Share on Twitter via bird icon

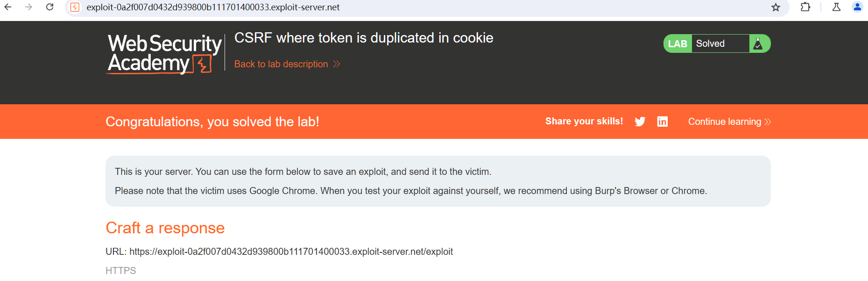(x=640, y=122)
